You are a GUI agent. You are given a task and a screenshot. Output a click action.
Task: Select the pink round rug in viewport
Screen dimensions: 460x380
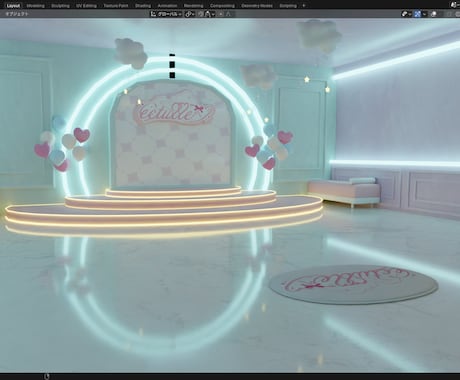coord(353,284)
